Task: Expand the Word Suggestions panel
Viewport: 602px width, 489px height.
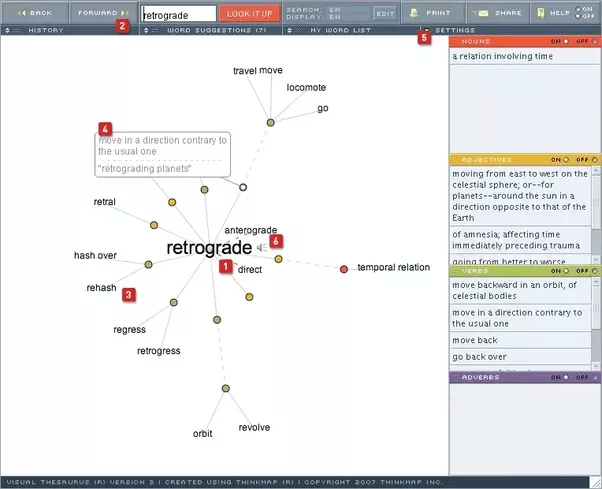Action: 211,30
